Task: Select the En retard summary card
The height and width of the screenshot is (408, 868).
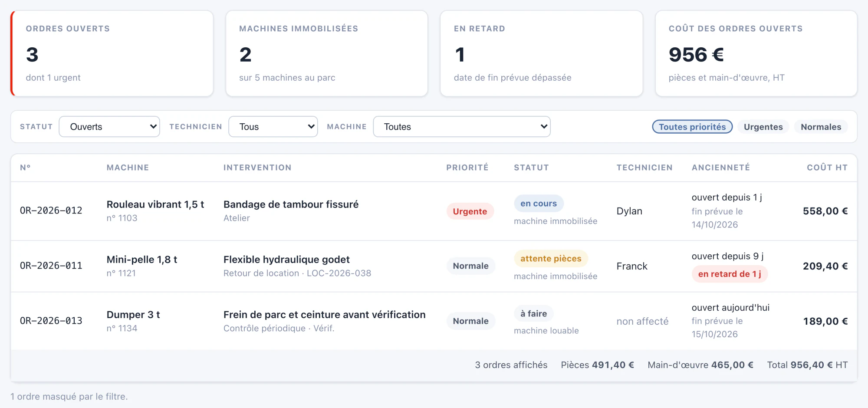Action: tap(541, 53)
